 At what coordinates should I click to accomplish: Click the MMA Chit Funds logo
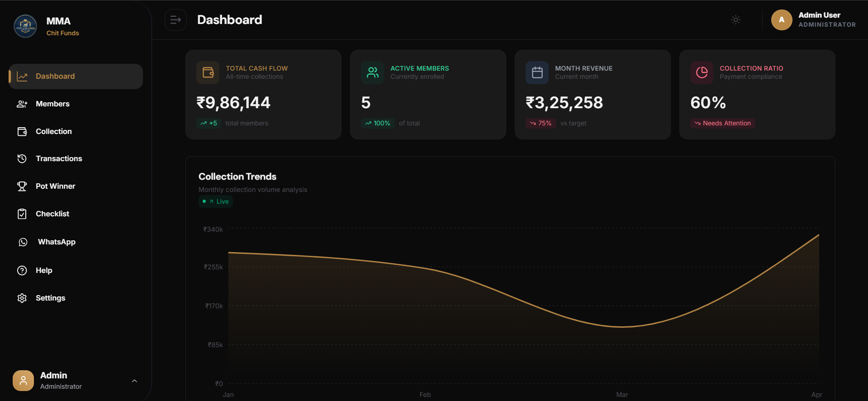coord(25,26)
